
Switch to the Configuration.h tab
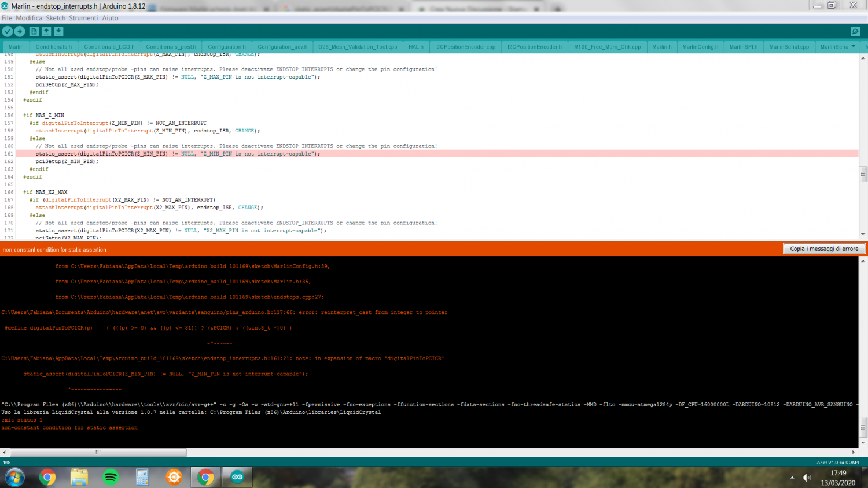(x=227, y=47)
